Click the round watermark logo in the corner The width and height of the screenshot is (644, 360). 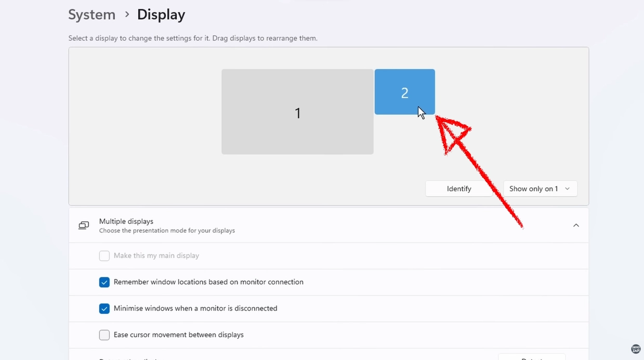[635, 349]
